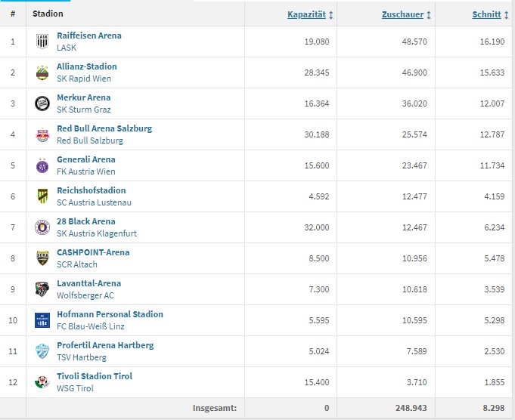
Task: Click average value 12.787 for Salzburg
Action: coord(492,134)
